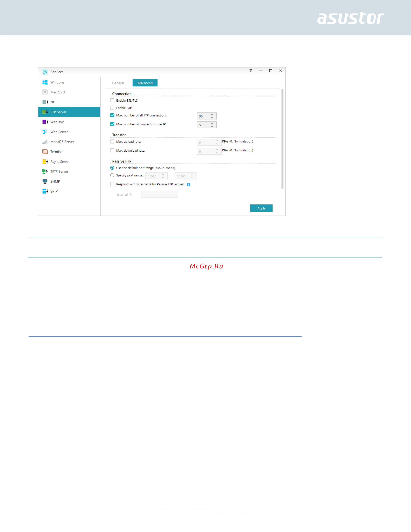Enable SSL/TLS checkbox
The image size is (411, 532).
[112, 100]
